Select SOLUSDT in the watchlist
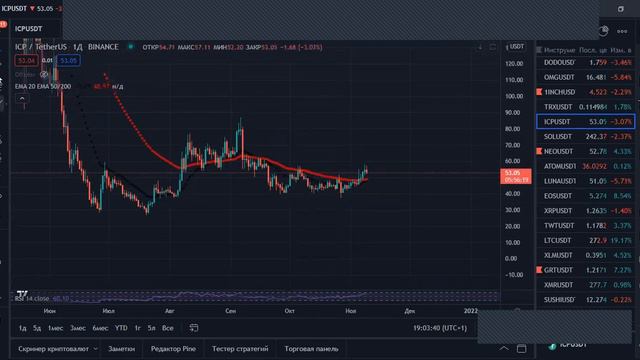Viewport: 640px width, 360px height. (x=585, y=137)
